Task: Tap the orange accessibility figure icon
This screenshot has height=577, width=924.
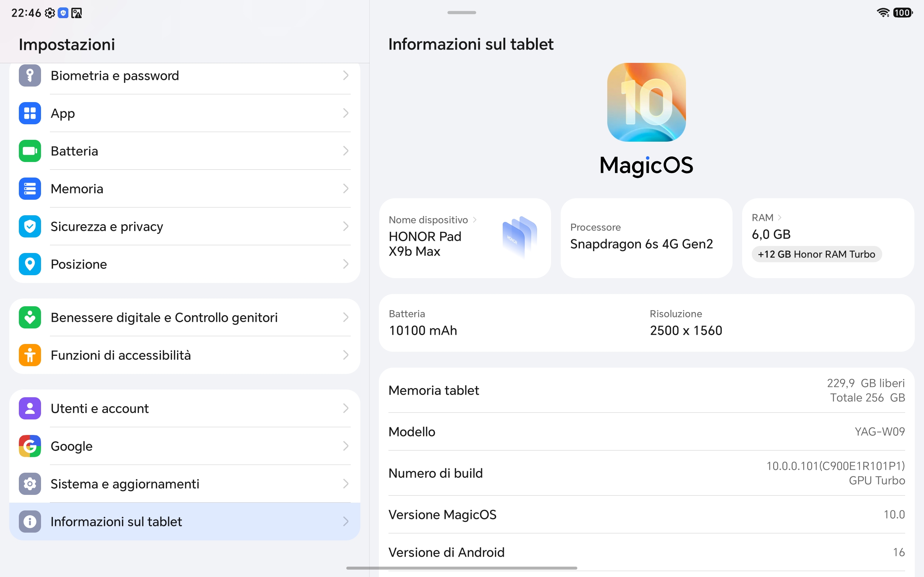Action: pyautogui.click(x=30, y=355)
